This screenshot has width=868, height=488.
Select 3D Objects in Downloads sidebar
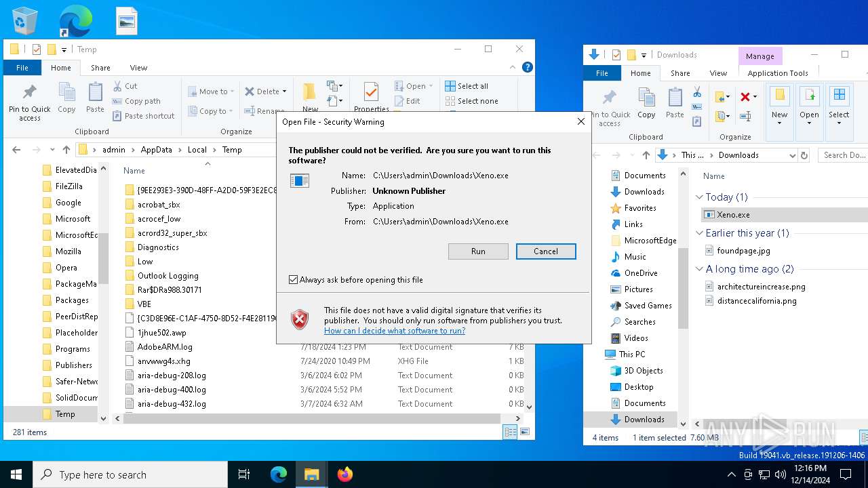coord(644,371)
